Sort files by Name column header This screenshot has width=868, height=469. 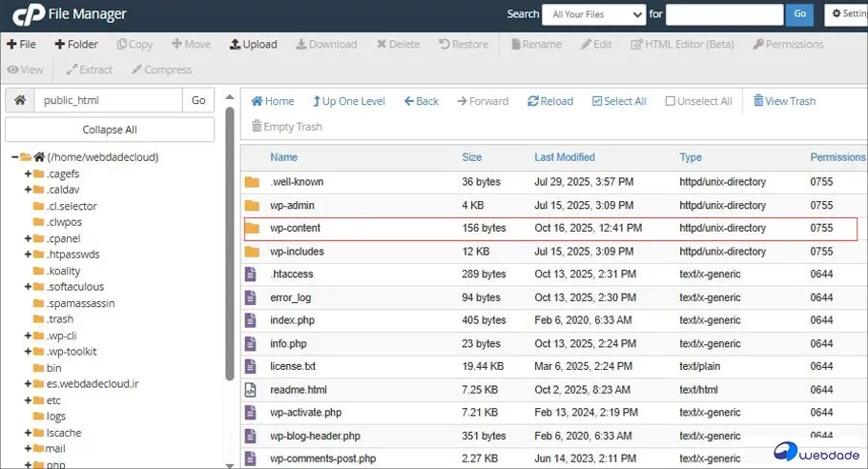coord(283,157)
